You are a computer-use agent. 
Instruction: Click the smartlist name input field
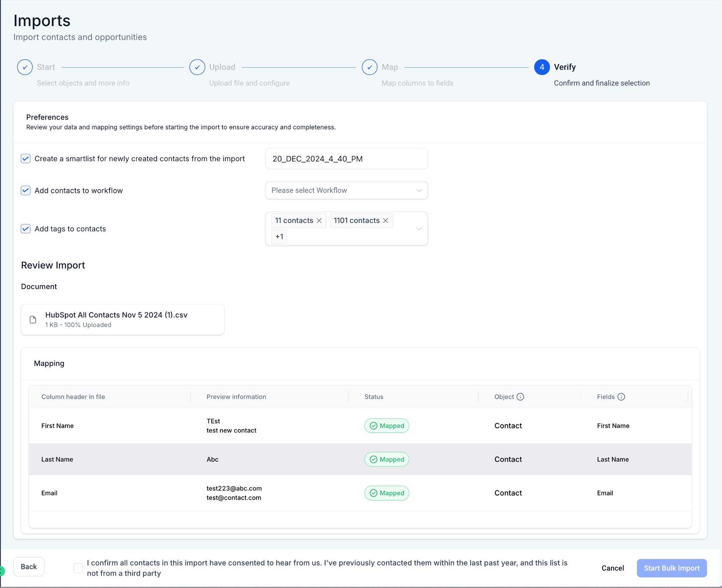(x=347, y=159)
